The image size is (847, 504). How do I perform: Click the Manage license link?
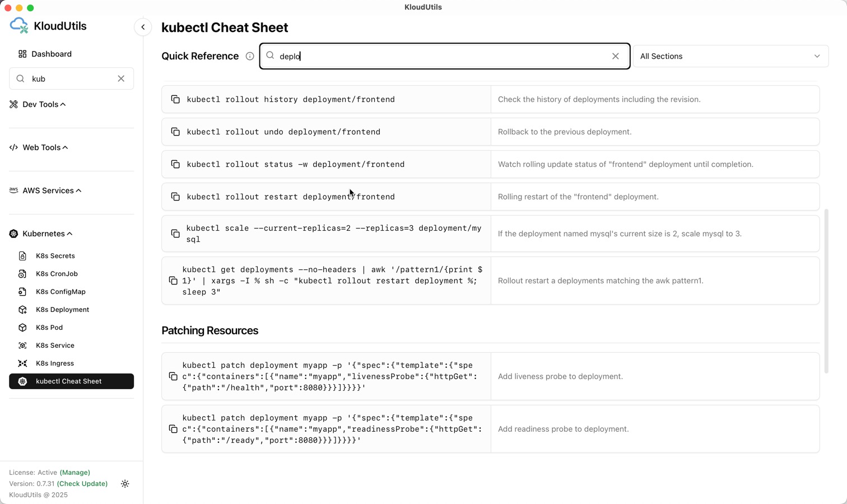75,473
